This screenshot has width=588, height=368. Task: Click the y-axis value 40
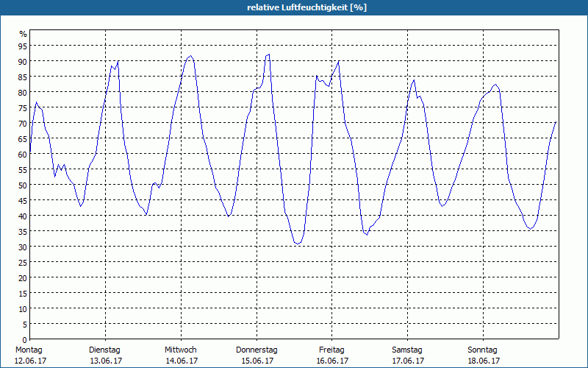pos(23,216)
